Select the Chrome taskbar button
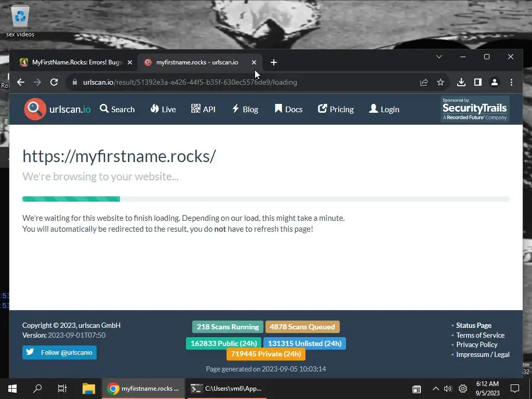This screenshot has height=399, width=532. point(143,389)
